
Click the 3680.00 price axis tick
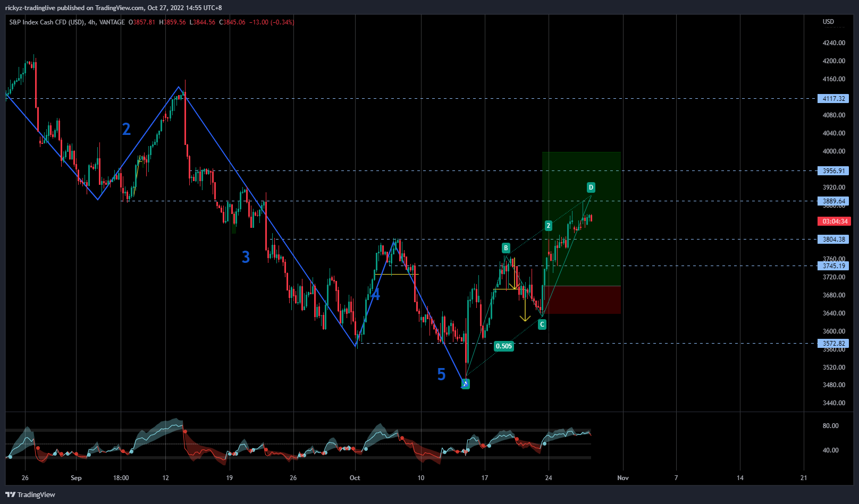(x=834, y=295)
